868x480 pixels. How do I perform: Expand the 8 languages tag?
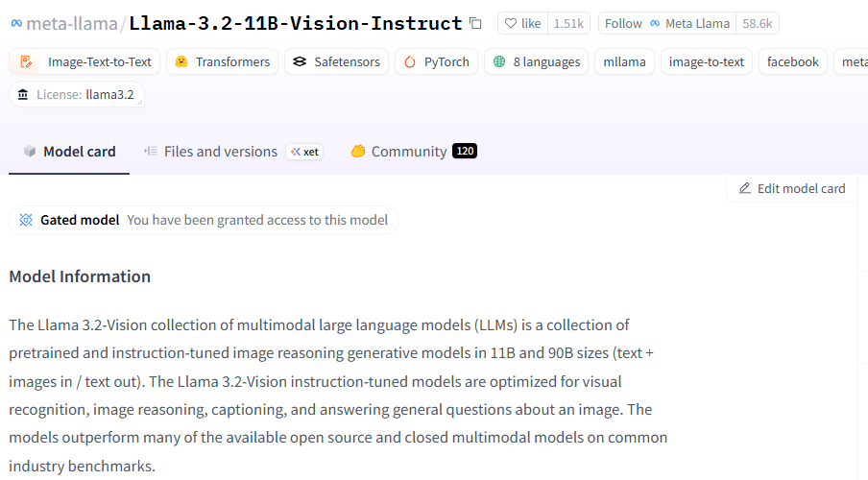pyautogui.click(x=537, y=61)
